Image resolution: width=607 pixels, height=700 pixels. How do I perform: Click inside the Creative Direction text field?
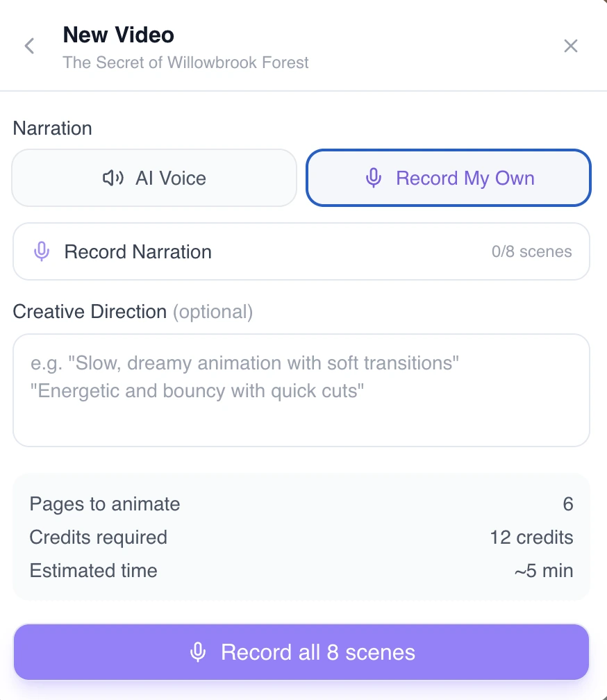click(301, 389)
